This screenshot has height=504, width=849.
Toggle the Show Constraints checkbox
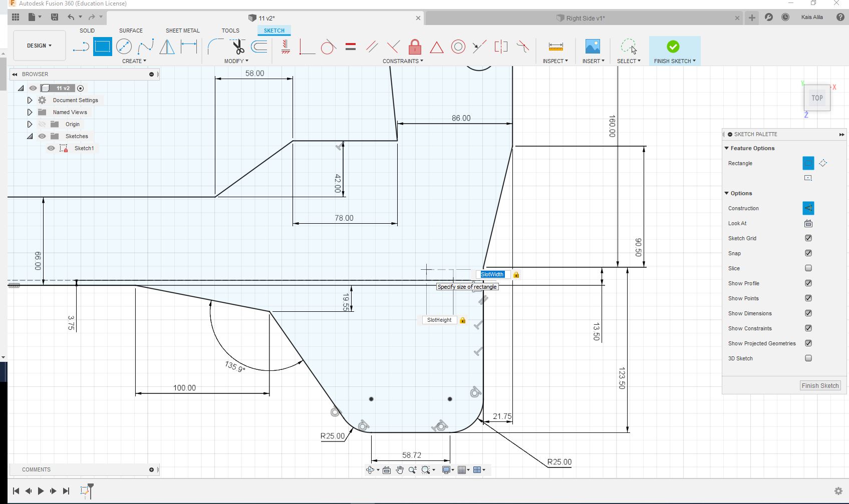[x=808, y=328]
